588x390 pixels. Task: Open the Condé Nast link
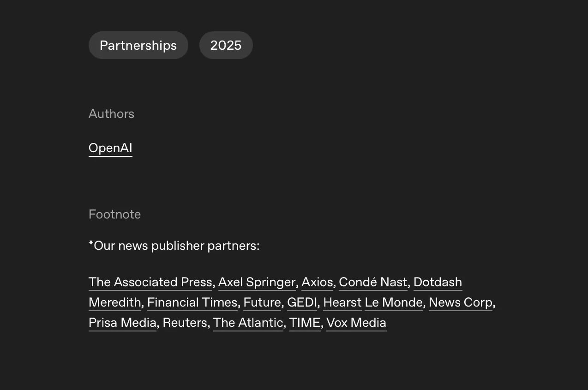coord(373,282)
